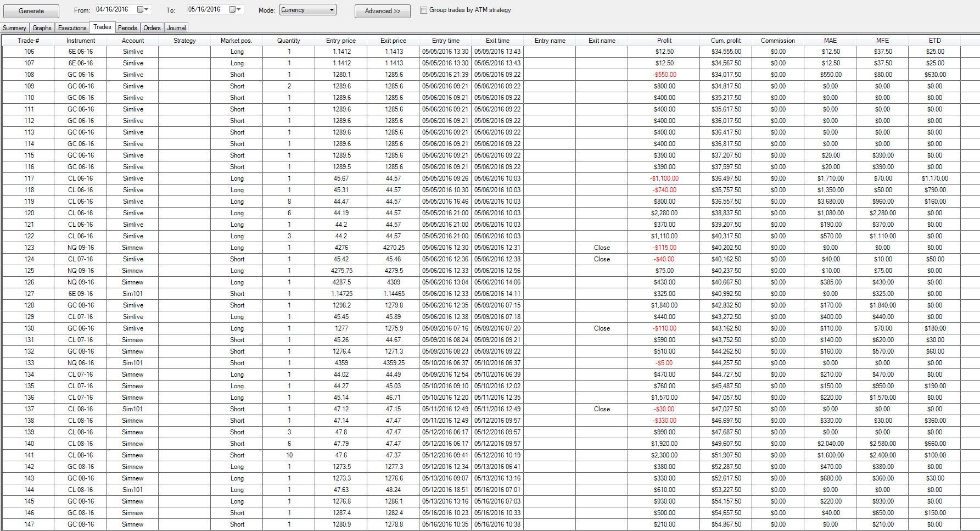Click exit time 05/09/2016 07:18
This screenshot has width=980, height=531.
tap(497, 317)
